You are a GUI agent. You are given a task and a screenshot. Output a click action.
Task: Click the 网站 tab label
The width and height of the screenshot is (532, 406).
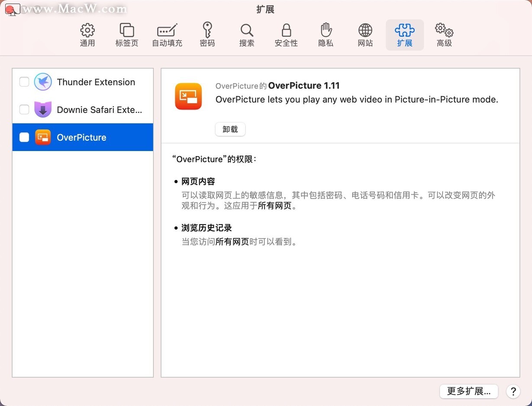tap(365, 43)
